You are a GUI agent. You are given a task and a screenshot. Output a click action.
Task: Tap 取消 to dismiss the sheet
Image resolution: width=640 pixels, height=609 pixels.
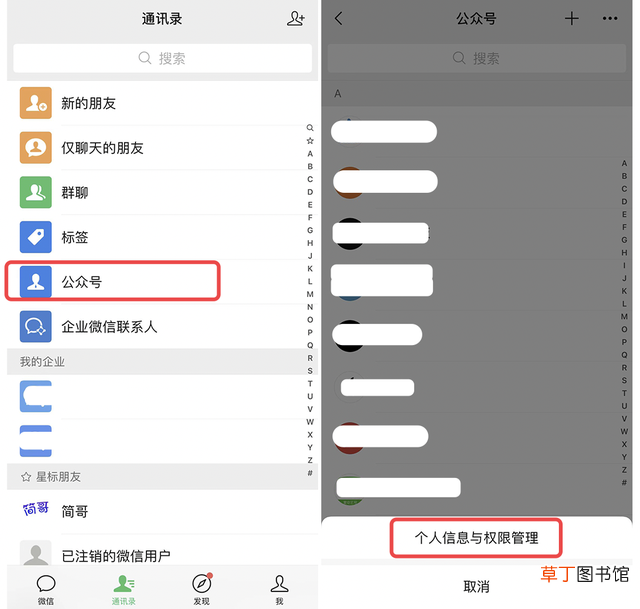(x=476, y=587)
